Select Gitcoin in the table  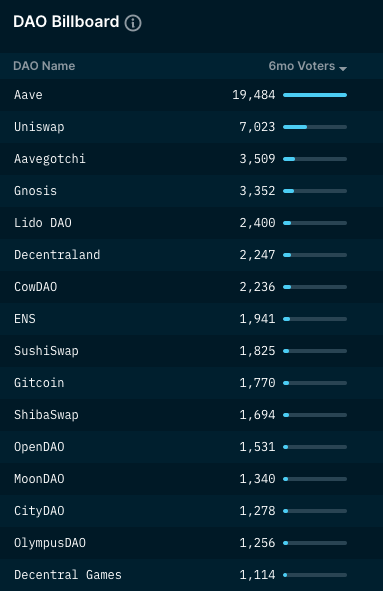[192, 383]
